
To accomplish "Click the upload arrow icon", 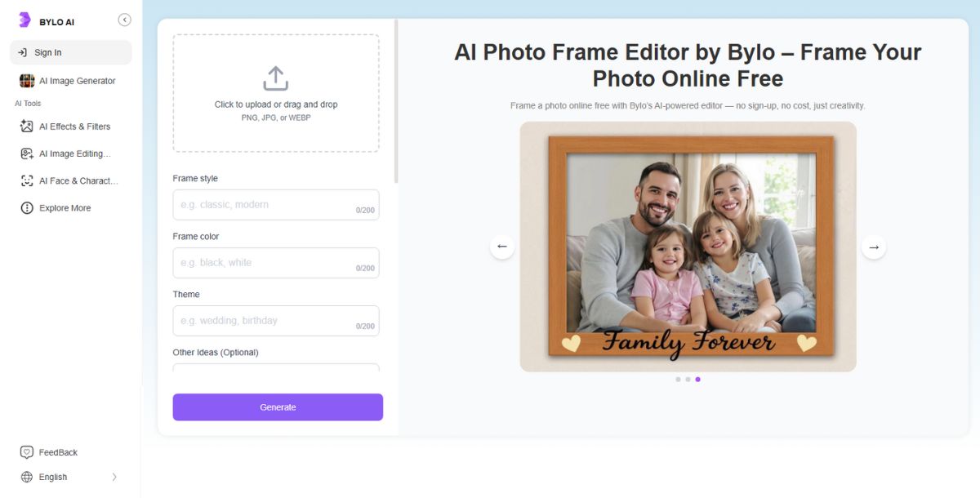I will point(276,78).
